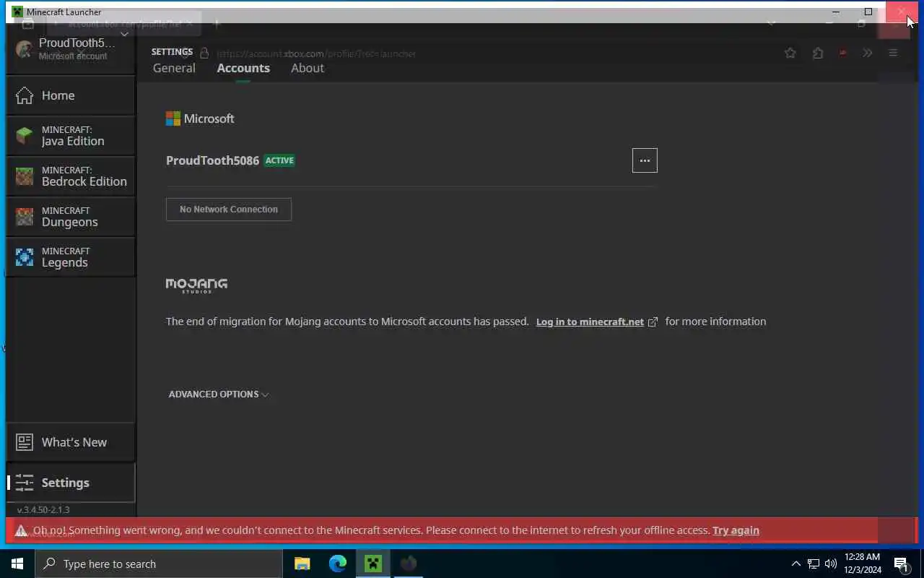Open the taskbar clock and date

(x=862, y=564)
